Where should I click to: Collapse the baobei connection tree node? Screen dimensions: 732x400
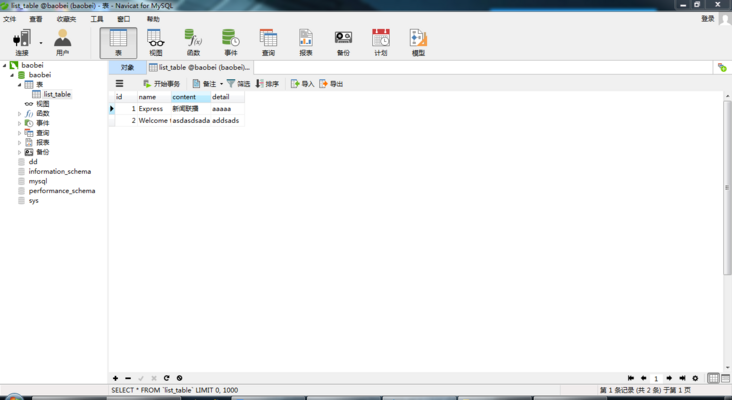coord(5,65)
